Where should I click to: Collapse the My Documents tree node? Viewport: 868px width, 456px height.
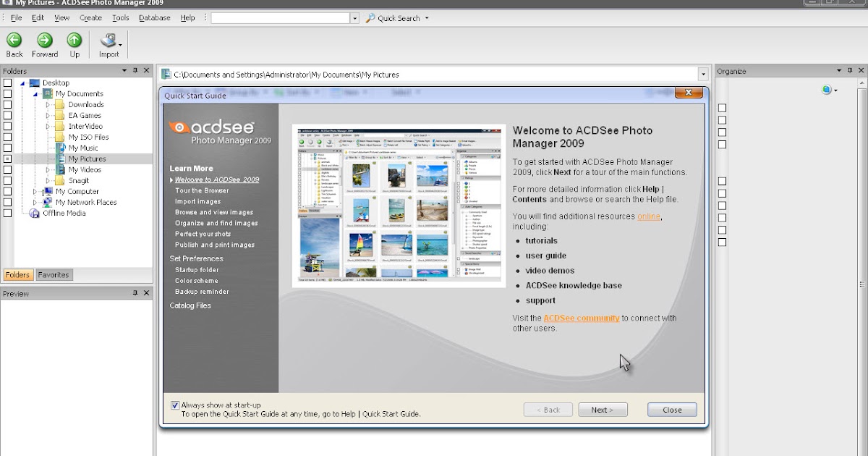tap(35, 94)
